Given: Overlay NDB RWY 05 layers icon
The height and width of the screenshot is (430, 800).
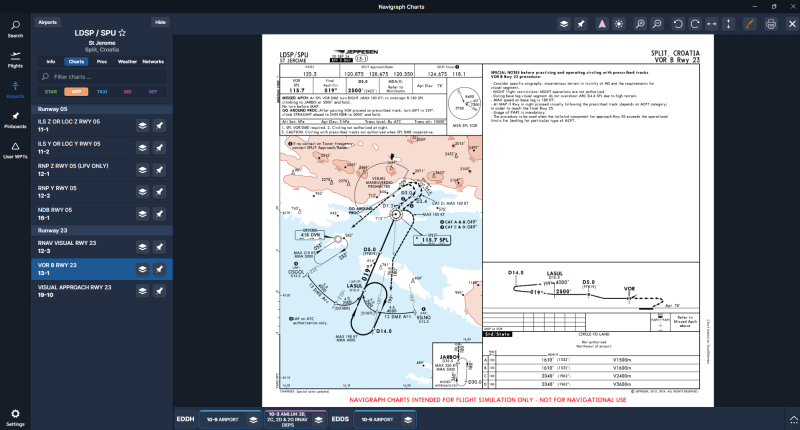Looking at the screenshot, I should 142,214.
